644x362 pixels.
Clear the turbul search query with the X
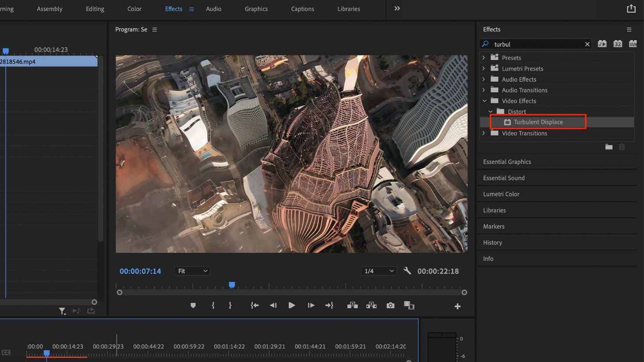(588, 44)
